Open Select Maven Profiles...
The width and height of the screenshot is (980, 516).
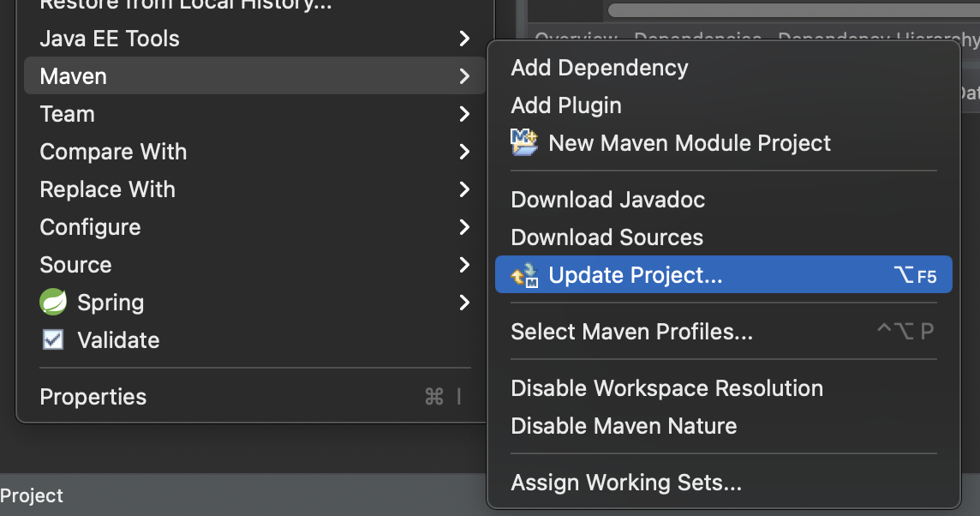[724, 331]
